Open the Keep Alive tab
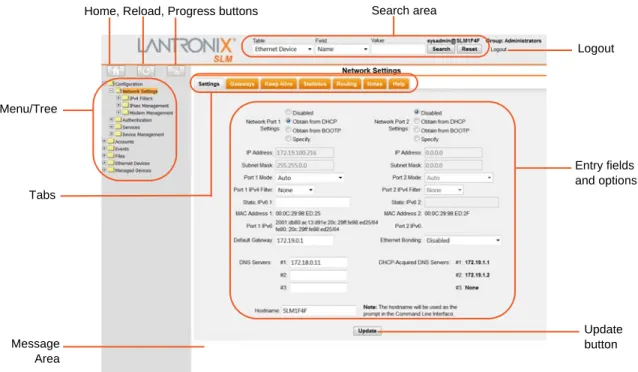Image resolution: width=638 pixels, height=372 pixels. [x=279, y=84]
